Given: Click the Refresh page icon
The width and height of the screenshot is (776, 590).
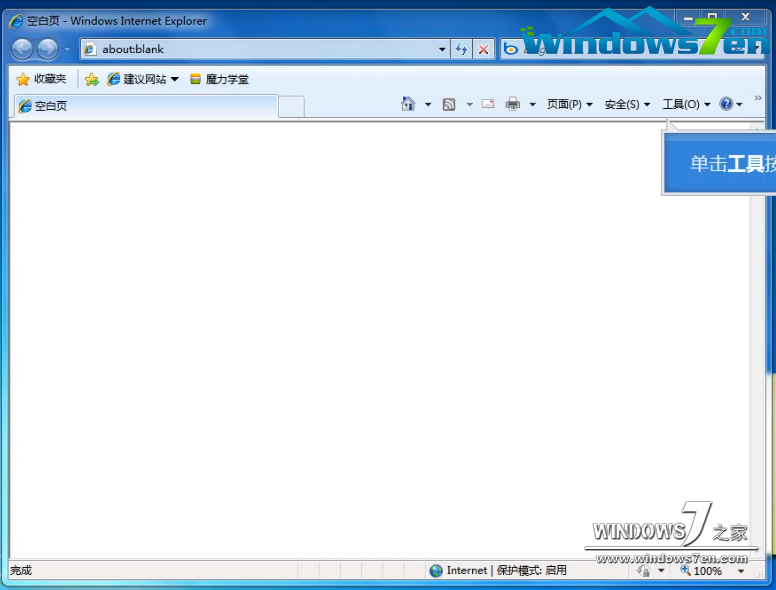Looking at the screenshot, I should tap(461, 49).
